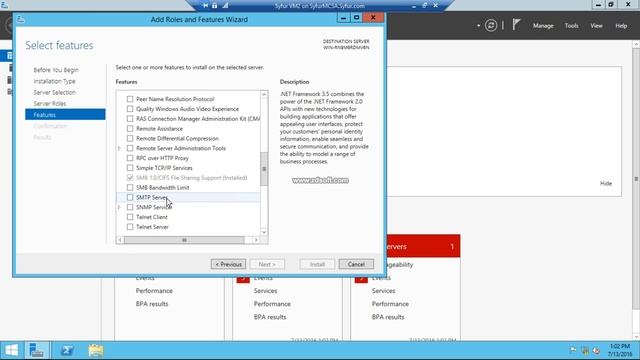Open Performance in the right tile

click(x=390, y=304)
